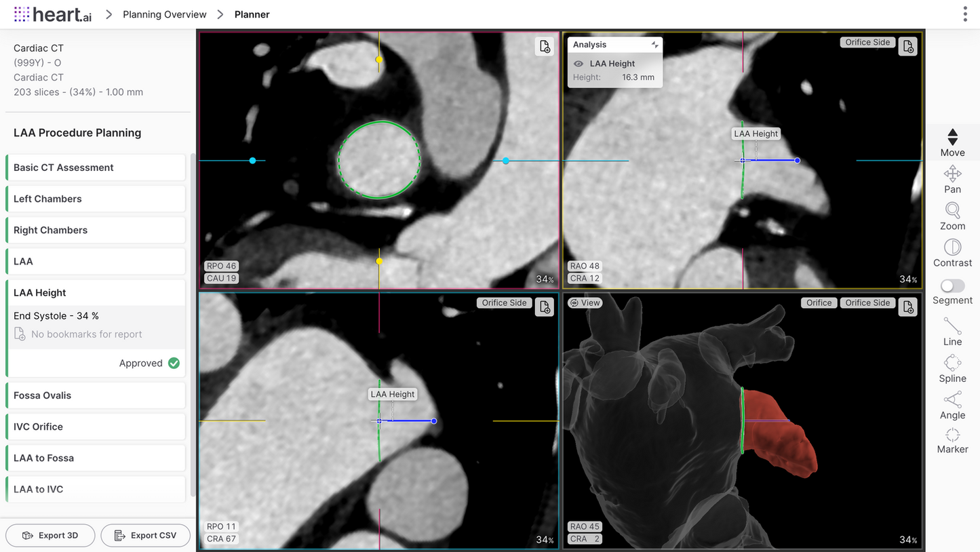This screenshot has width=980, height=552.
Task: Click the '203 slices - (34%) - 1.00 mm' text
Action: click(x=78, y=92)
